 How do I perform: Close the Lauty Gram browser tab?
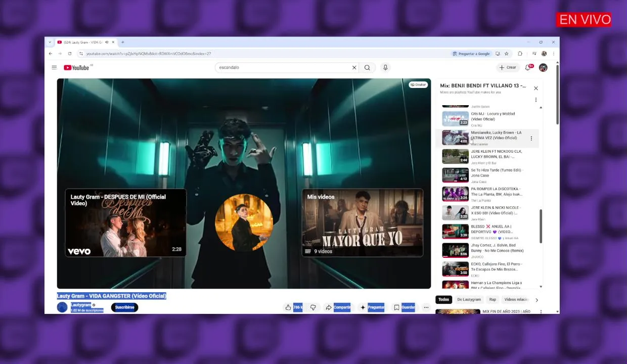113,42
